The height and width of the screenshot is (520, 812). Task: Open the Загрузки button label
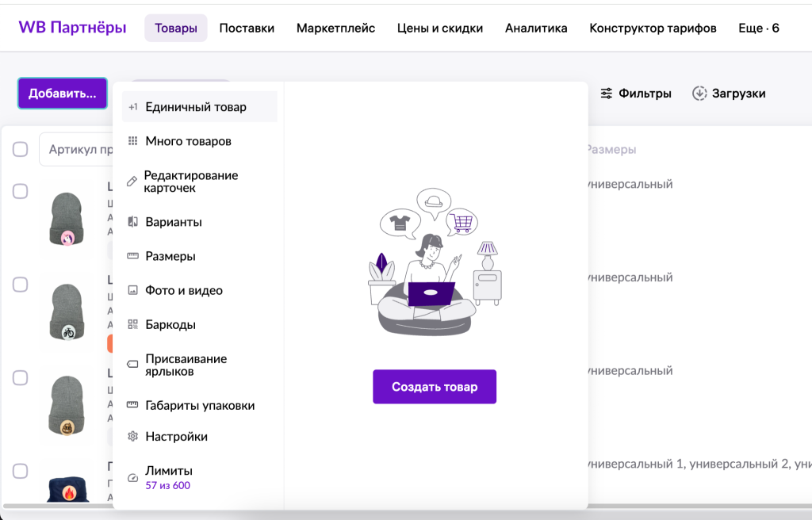click(738, 94)
